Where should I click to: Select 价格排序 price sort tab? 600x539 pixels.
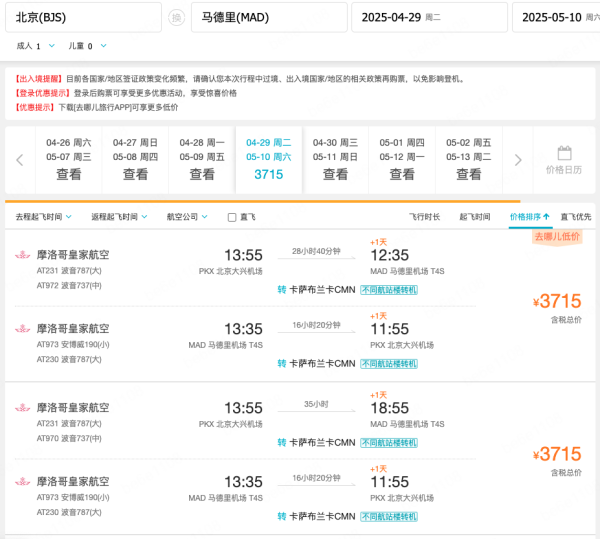[530, 217]
